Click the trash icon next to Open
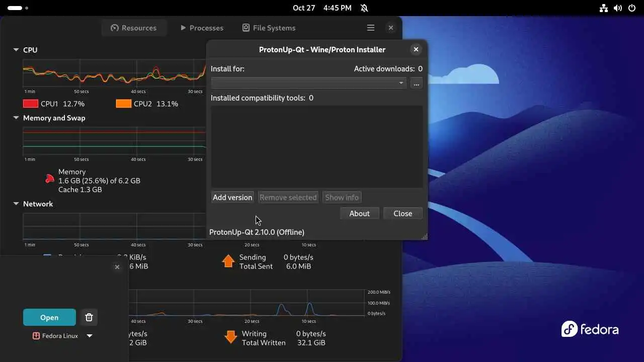Viewport: 644px width, 362px height. tap(89, 317)
